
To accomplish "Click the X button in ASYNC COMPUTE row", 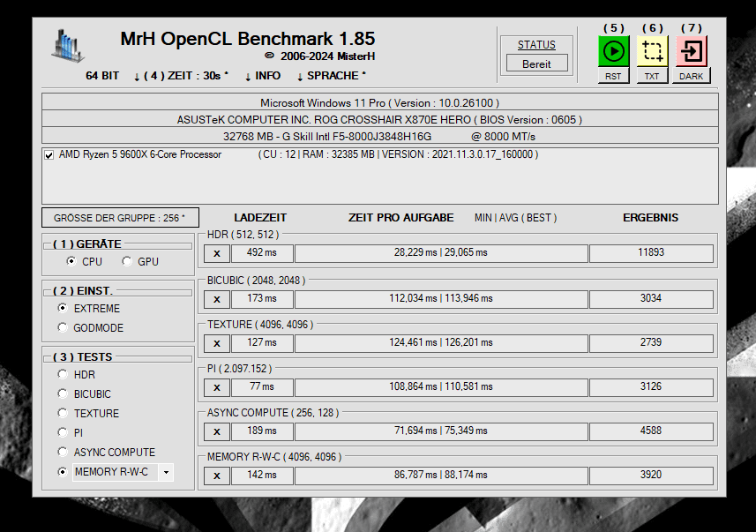I will pyautogui.click(x=217, y=431).
